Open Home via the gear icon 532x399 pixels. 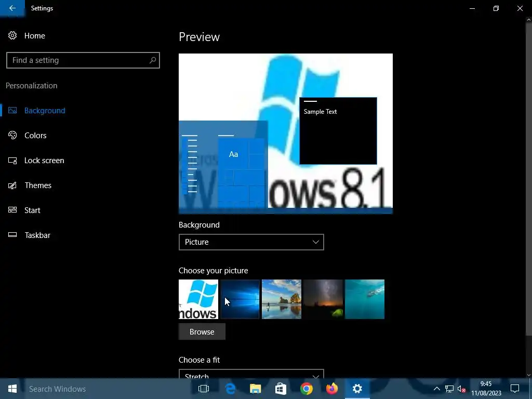[x=12, y=36]
